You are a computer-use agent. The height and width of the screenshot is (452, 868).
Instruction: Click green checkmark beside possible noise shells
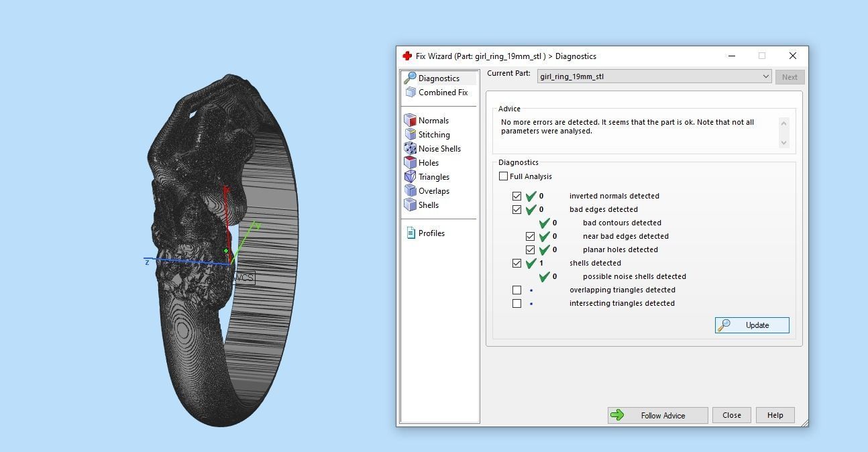(x=545, y=276)
